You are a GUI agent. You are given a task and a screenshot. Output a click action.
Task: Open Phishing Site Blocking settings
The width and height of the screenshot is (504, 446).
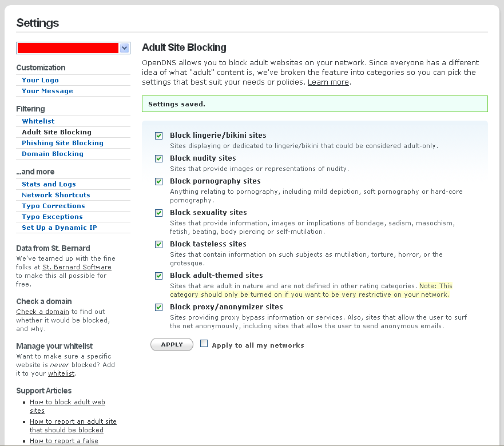tap(63, 143)
